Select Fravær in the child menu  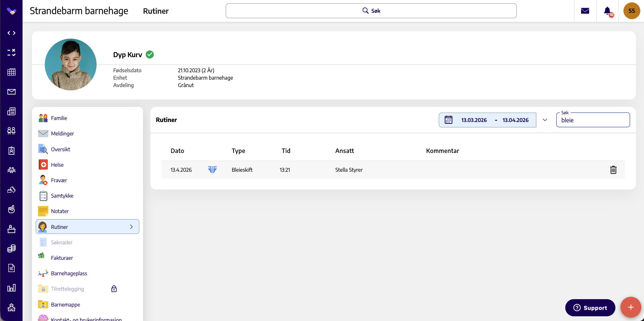pyautogui.click(x=59, y=180)
